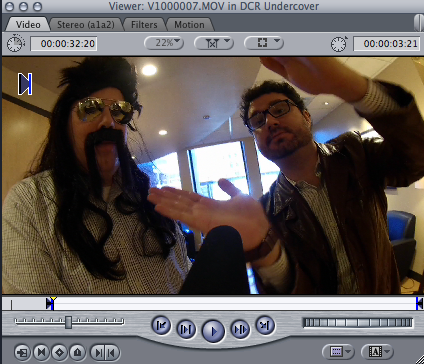The height and width of the screenshot is (364, 424).
Task: Open the playhead sync dropdown
Action: click(214, 43)
